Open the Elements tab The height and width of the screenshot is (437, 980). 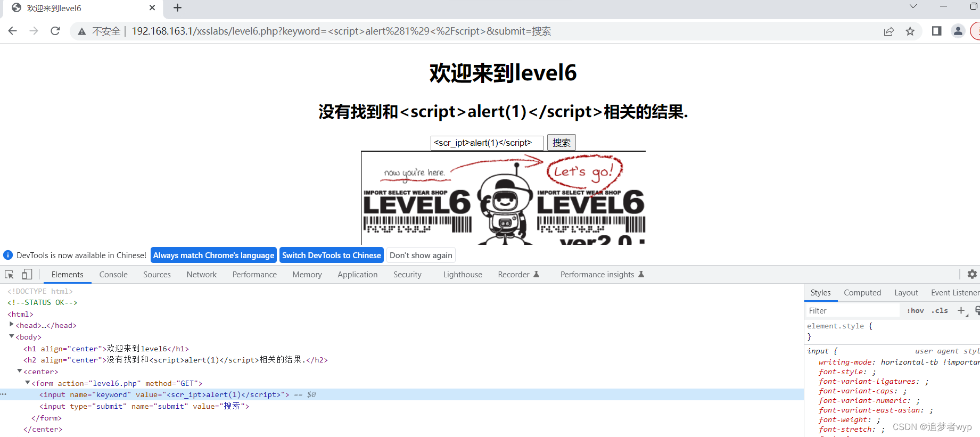tap(68, 275)
